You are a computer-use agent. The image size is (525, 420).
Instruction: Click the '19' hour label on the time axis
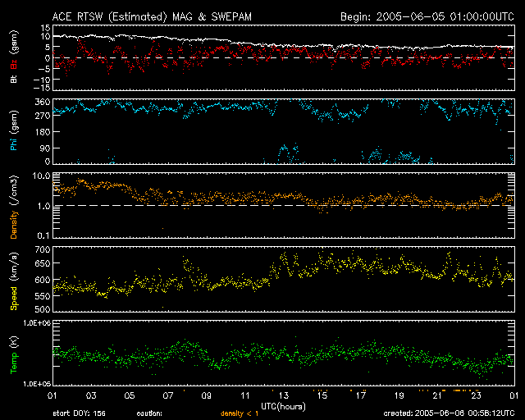coord(399,396)
